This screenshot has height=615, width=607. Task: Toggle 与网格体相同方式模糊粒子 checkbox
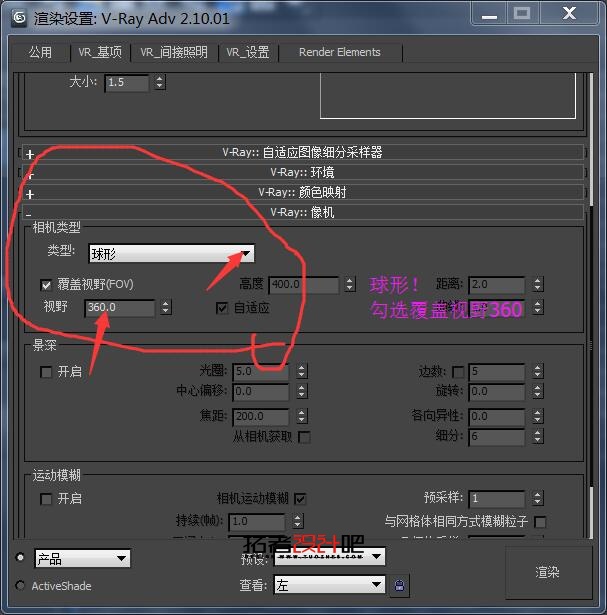point(540,522)
